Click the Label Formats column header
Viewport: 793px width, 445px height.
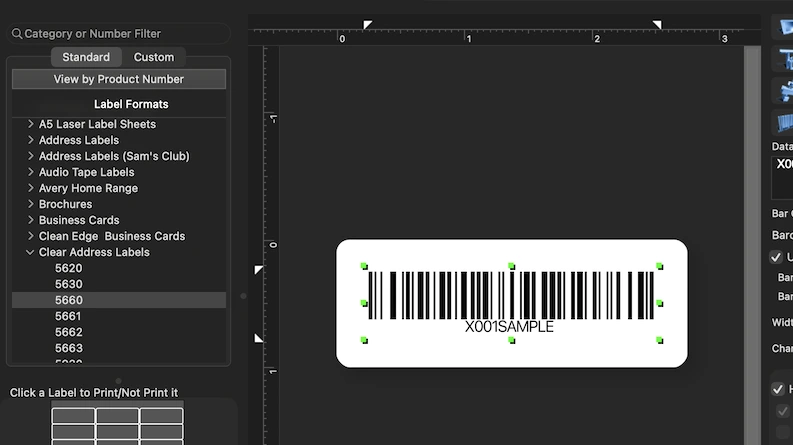pos(131,104)
